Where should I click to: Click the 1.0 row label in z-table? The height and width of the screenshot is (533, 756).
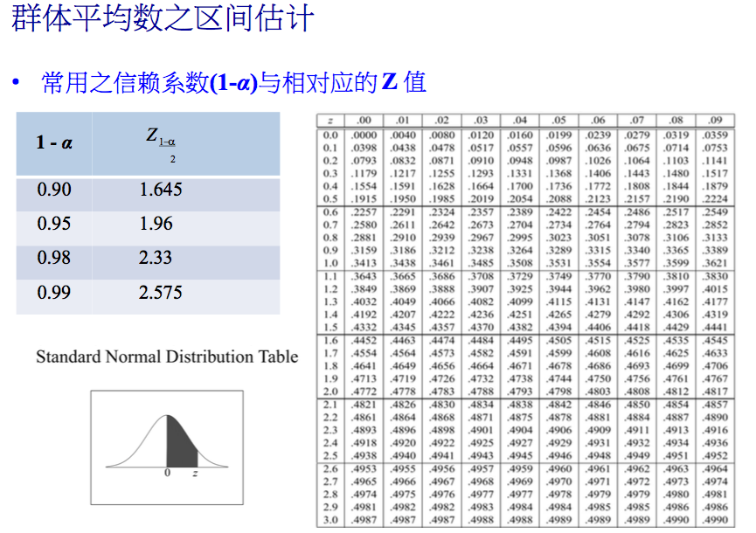[x=330, y=263]
